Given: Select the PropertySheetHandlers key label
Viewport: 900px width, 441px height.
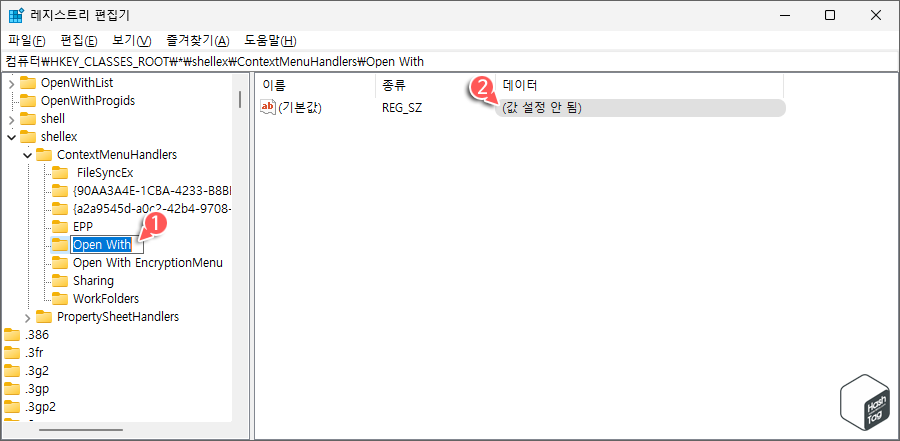Looking at the screenshot, I should click(118, 316).
